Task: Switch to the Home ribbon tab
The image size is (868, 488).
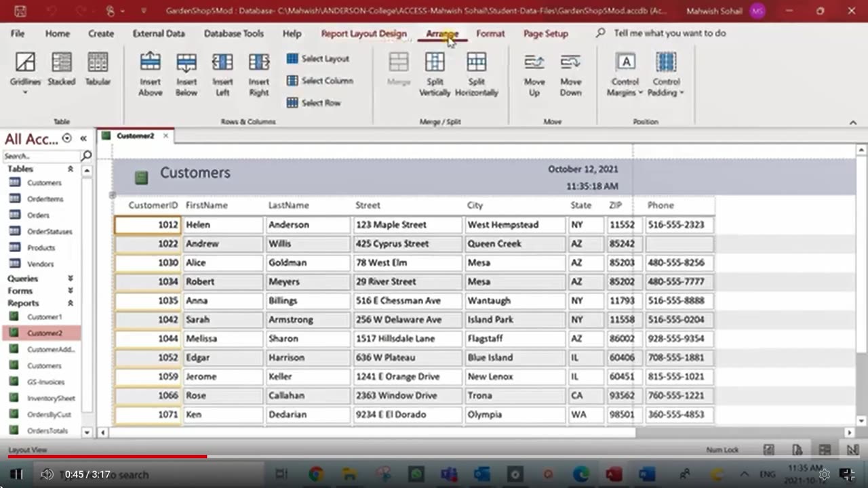Action: (58, 33)
